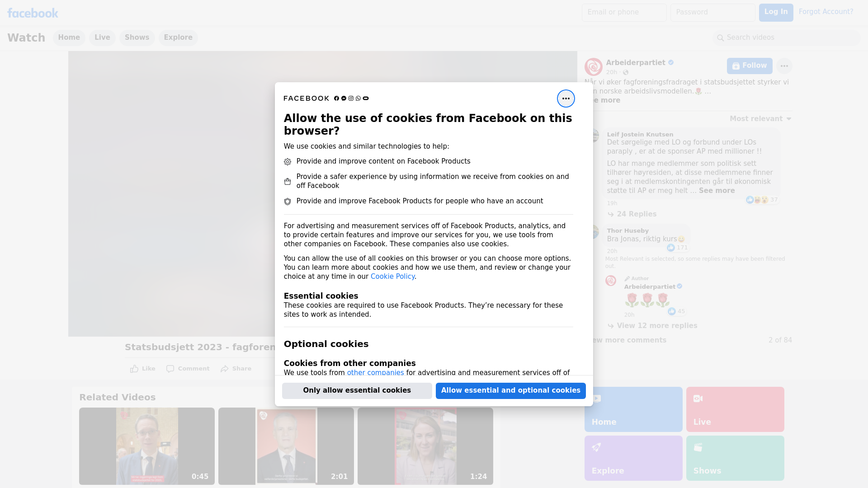
Task: Open the Cookie Policy link
Action: (x=392, y=277)
